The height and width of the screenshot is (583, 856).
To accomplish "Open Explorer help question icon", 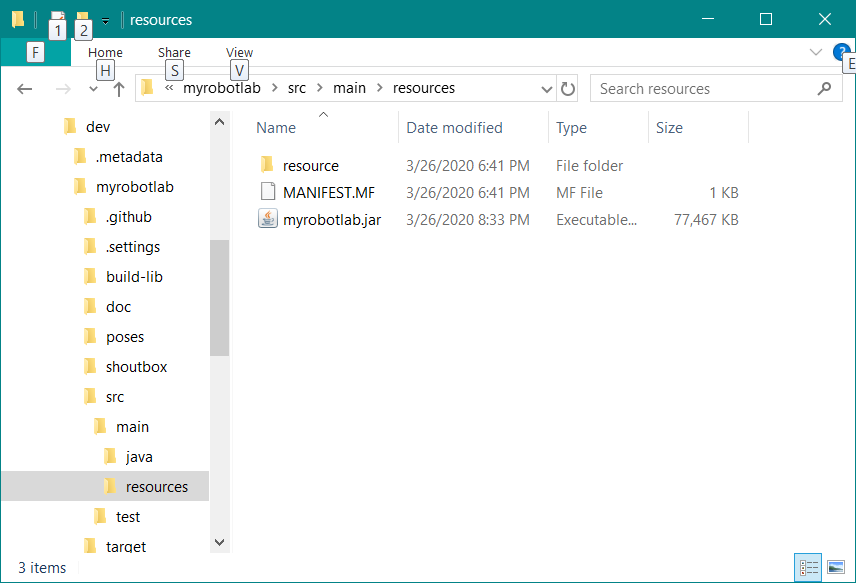I will tap(841, 51).
